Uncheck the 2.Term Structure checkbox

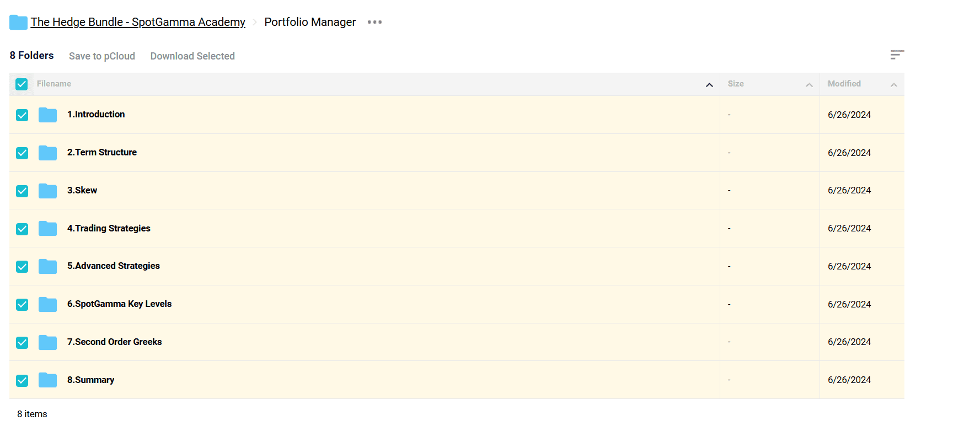coord(22,153)
